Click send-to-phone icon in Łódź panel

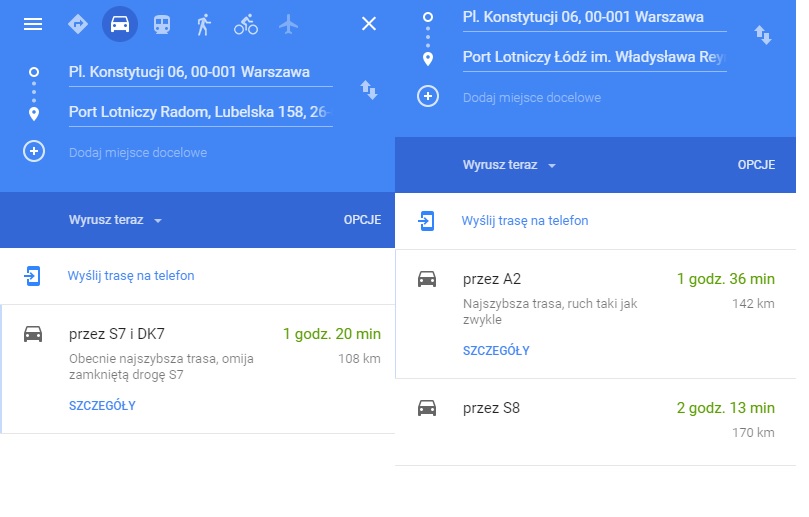click(x=426, y=221)
